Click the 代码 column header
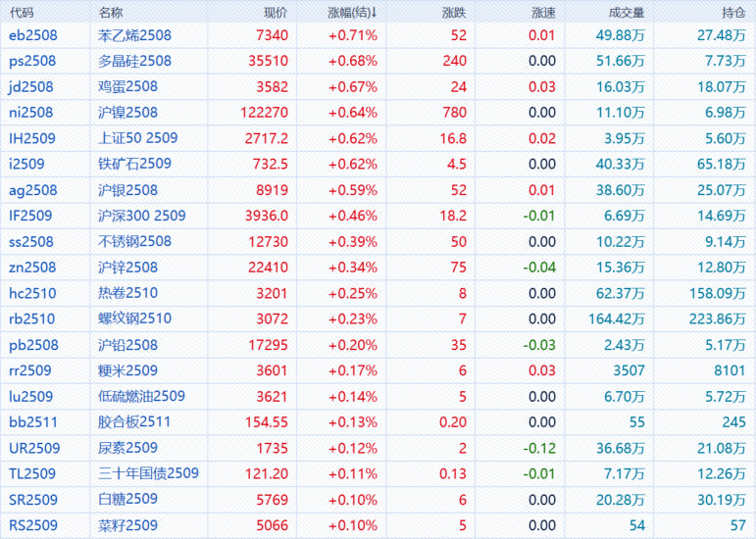756x539 pixels. coord(21,13)
